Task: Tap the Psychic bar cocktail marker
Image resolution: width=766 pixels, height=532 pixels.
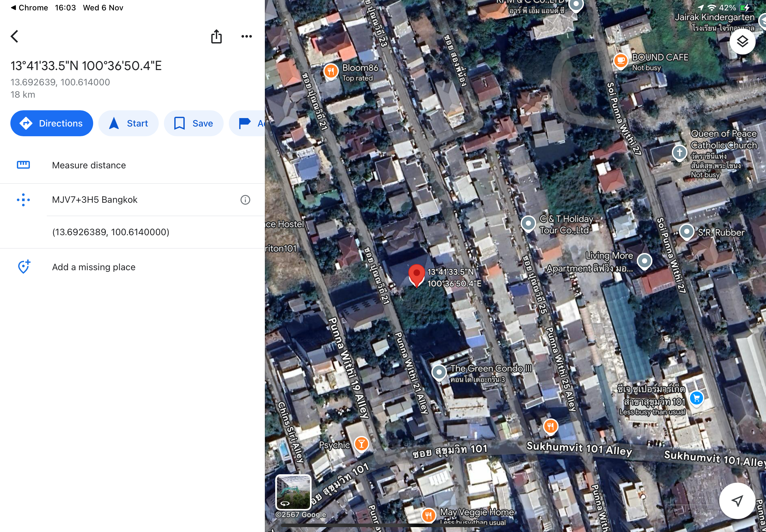Action: click(362, 444)
